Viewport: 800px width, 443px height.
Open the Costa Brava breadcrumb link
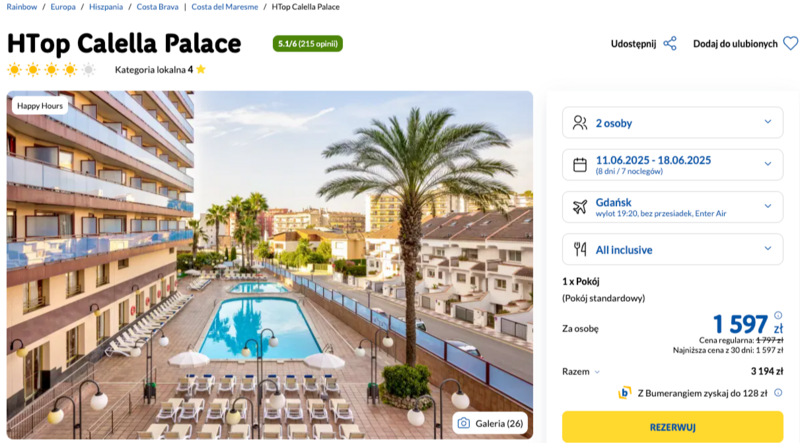point(157,7)
